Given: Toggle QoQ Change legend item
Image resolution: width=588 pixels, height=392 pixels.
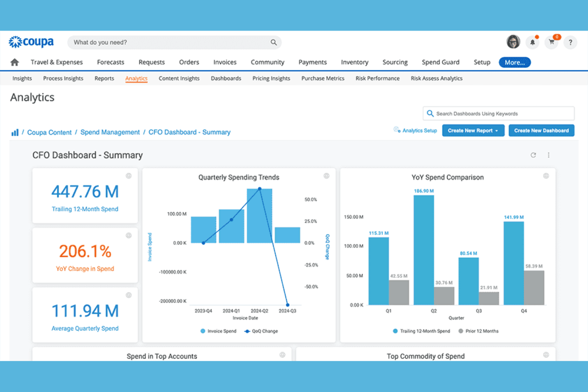Looking at the screenshot, I should click(x=261, y=331).
